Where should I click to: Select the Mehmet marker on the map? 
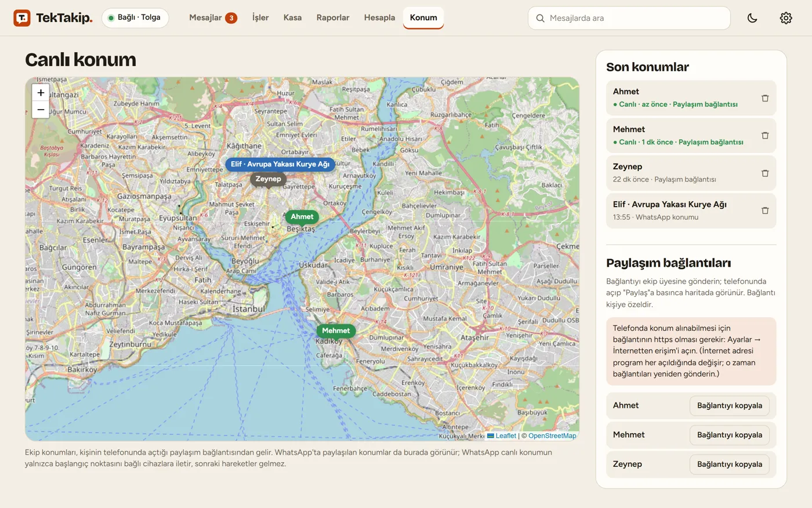[x=336, y=331]
